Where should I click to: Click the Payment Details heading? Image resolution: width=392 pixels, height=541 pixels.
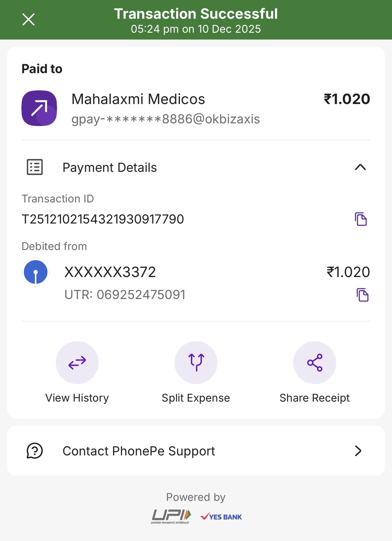(x=110, y=168)
